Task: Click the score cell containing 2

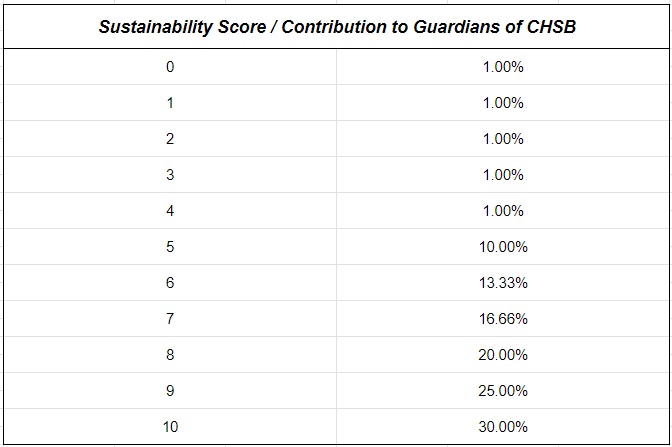Action: pyautogui.click(x=170, y=139)
